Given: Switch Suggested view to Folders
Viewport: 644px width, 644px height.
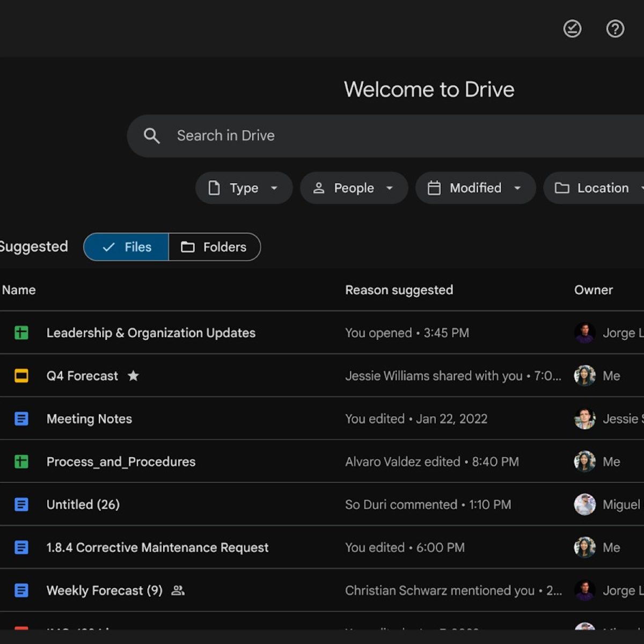Looking at the screenshot, I should pyautogui.click(x=214, y=247).
